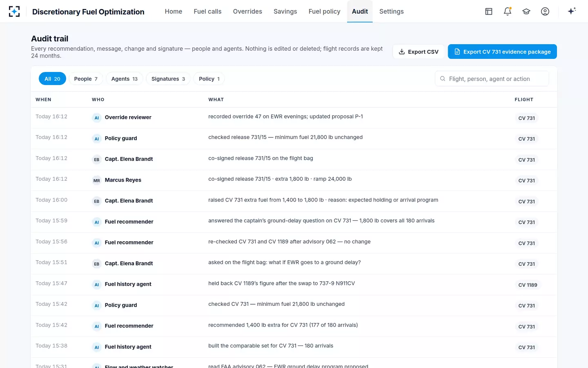This screenshot has height=368, width=588.
Task: Click the WHEN column header
Action: 43,99
